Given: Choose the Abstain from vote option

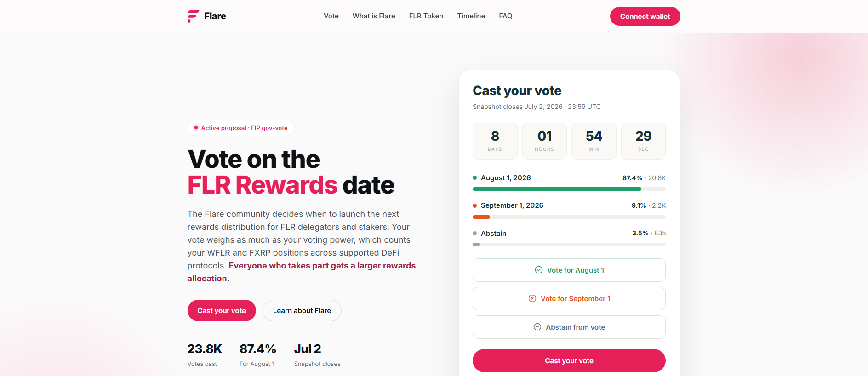Looking at the screenshot, I should 569,327.
